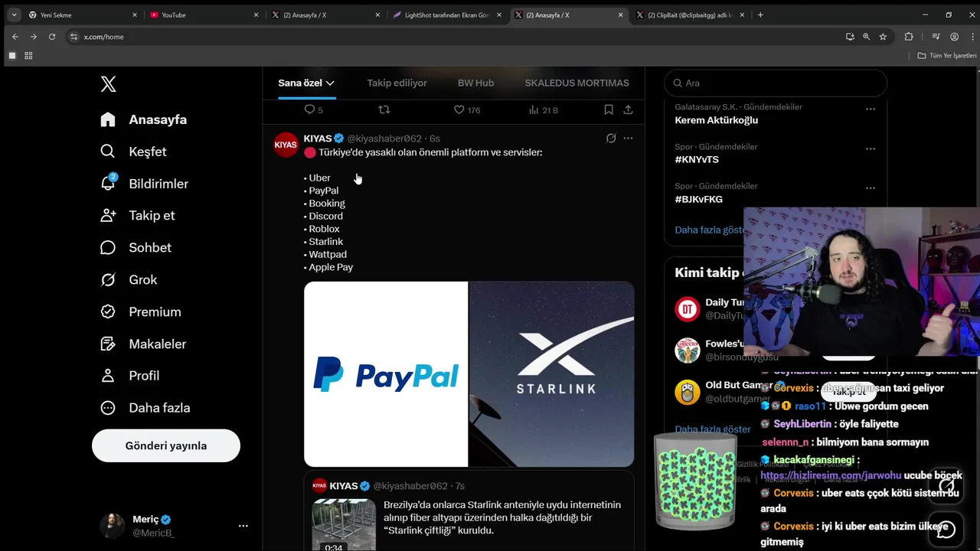Open Profil in sidebar
980x551 pixels.
(x=130, y=376)
